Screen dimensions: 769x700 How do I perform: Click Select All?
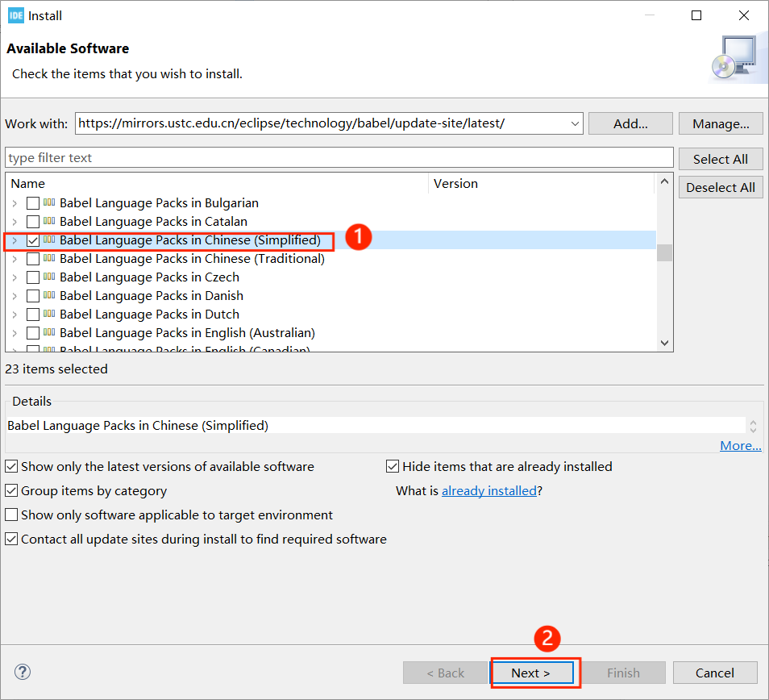pos(721,159)
